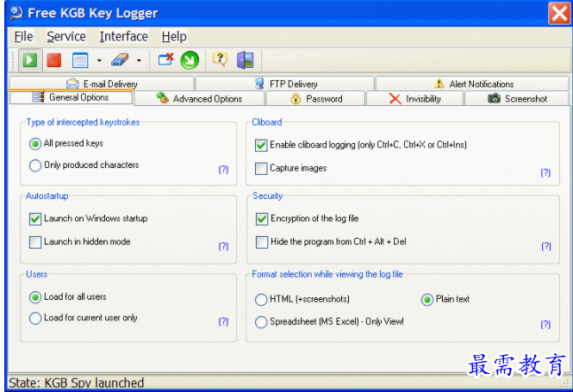Switch to the FTP Delivery tab

pos(285,84)
